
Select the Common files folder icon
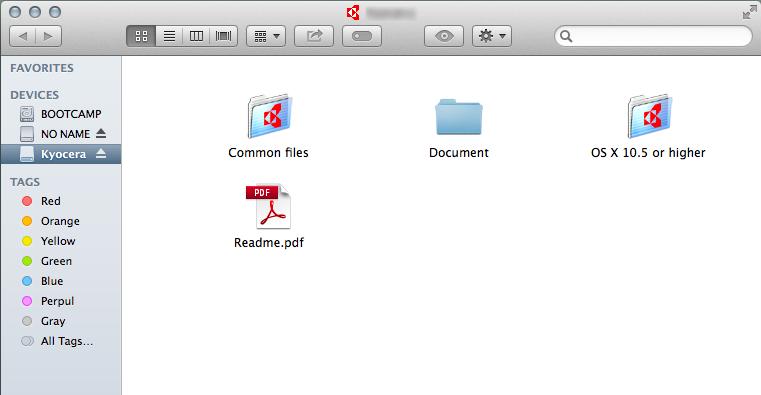[x=269, y=116]
